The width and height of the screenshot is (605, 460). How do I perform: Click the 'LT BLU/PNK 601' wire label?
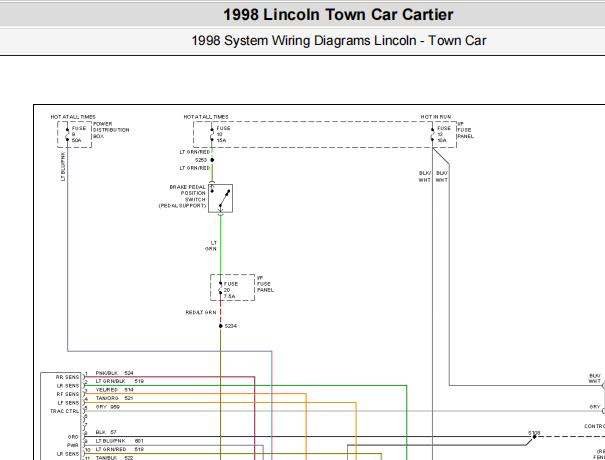(120, 441)
